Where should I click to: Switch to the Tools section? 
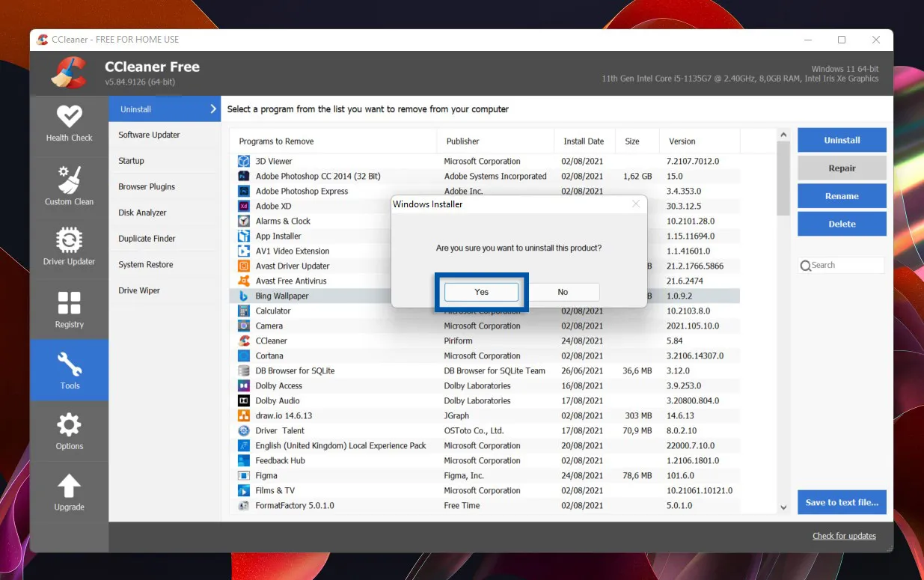tap(69, 370)
